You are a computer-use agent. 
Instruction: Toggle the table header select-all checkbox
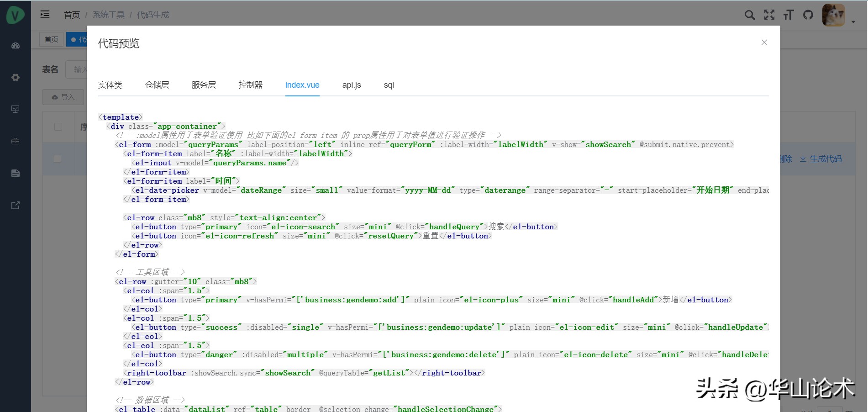(58, 127)
